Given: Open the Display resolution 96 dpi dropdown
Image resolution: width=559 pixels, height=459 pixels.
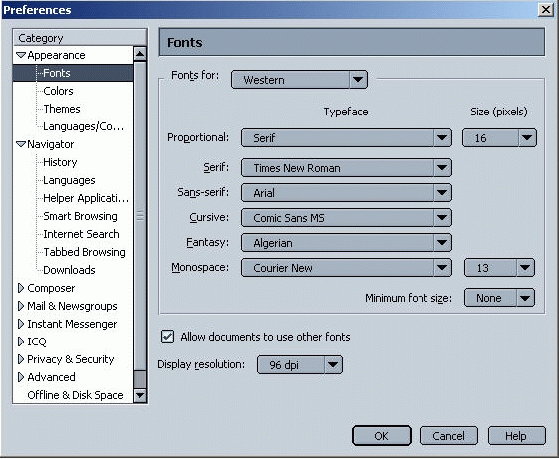Looking at the screenshot, I should tap(299, 364).
